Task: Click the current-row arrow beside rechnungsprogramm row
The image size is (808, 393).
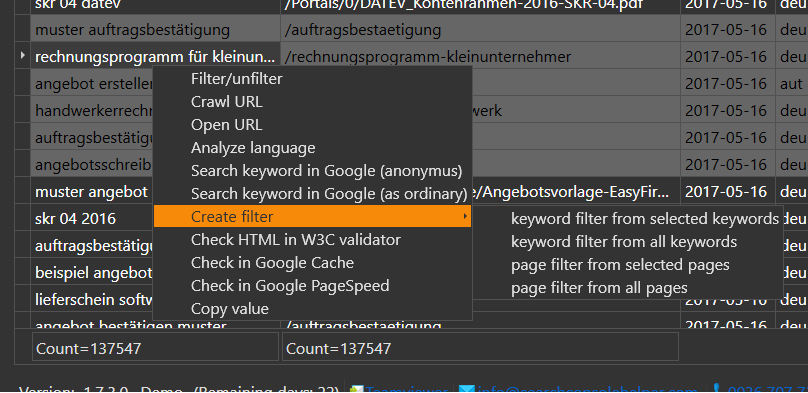Action: pos(22,55)
